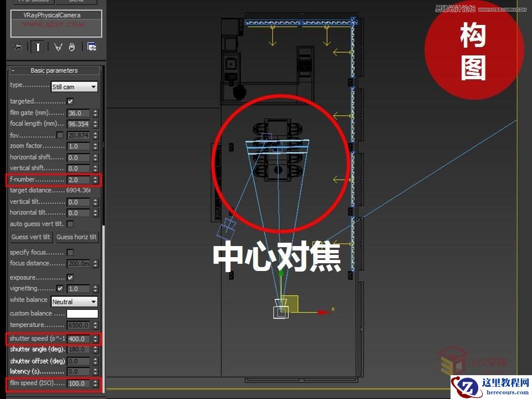532x399 pixels.
Task: Open Configure Modifier Sets icon
Action: 92,47
